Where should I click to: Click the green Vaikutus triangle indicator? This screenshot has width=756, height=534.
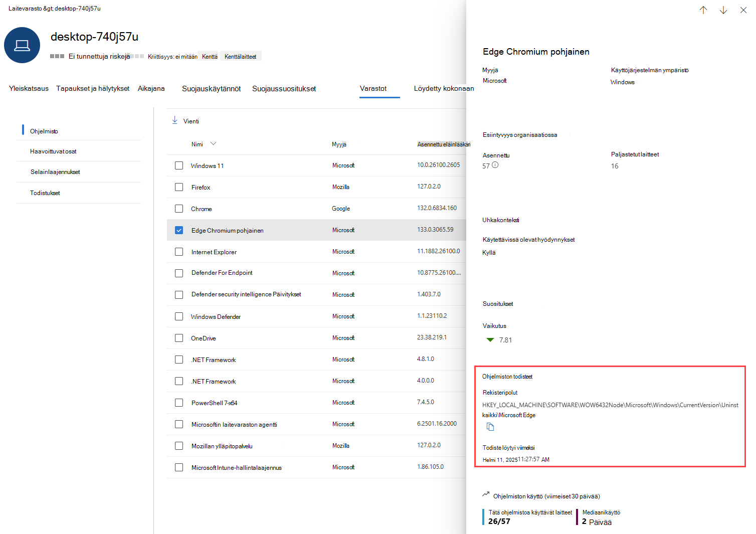click(x=490, y=340)
